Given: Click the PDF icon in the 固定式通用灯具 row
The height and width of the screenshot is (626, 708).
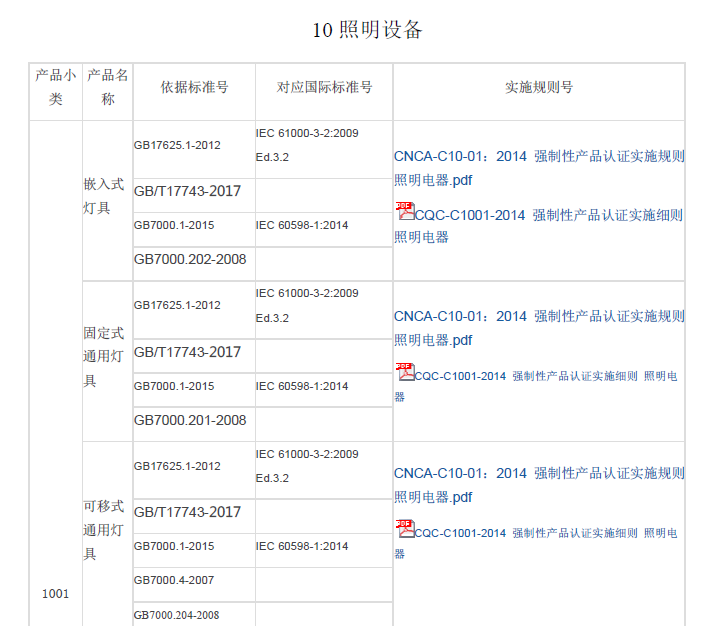Looking at the screenshot, I should click(405, 372).
